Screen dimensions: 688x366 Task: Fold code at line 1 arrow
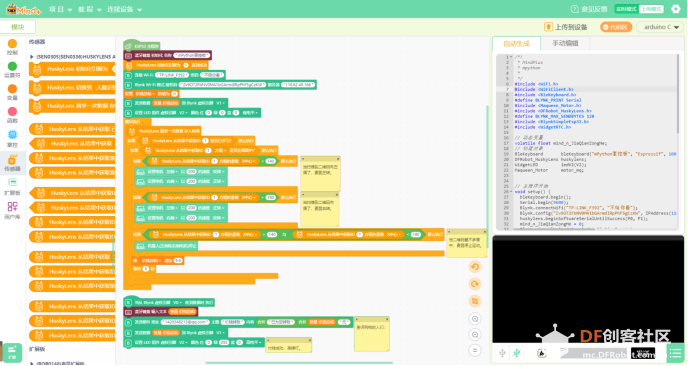pyautogui.click(x=510, y=57)
